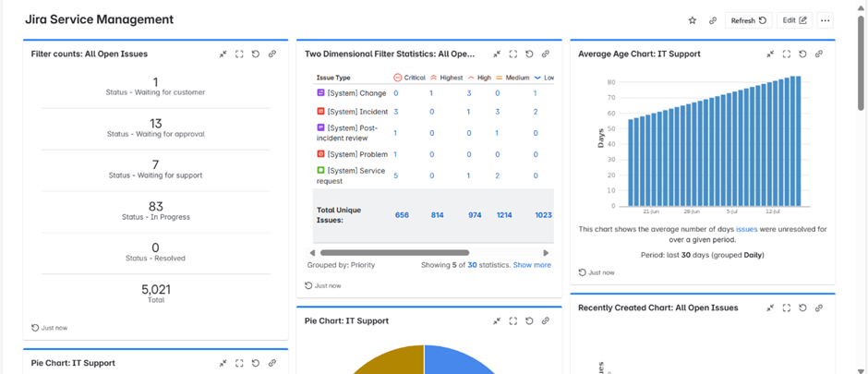This screenshot has width=868, height=374.
Task: Open total unique High issues 974
Action: click(x=475, y=214)
